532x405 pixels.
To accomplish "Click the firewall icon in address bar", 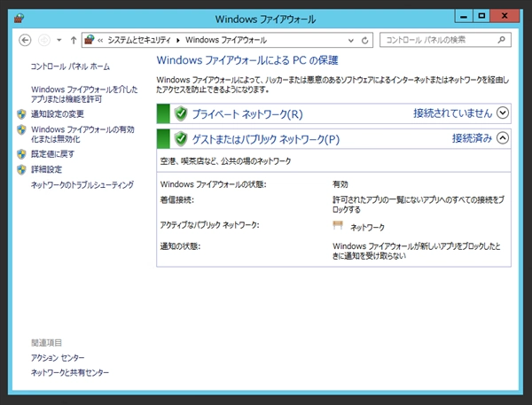I will 90,40.
